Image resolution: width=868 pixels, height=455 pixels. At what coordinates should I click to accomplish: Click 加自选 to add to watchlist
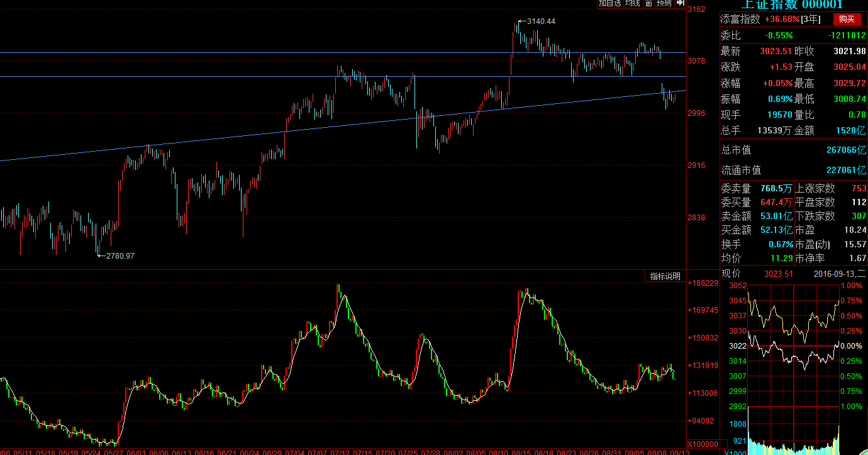point(609,3)
